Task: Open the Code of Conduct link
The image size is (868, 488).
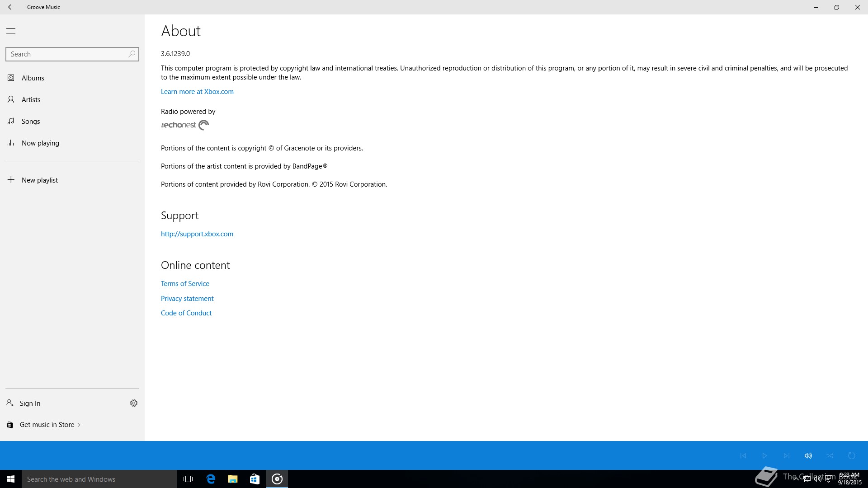Action: tap(186, 313)
